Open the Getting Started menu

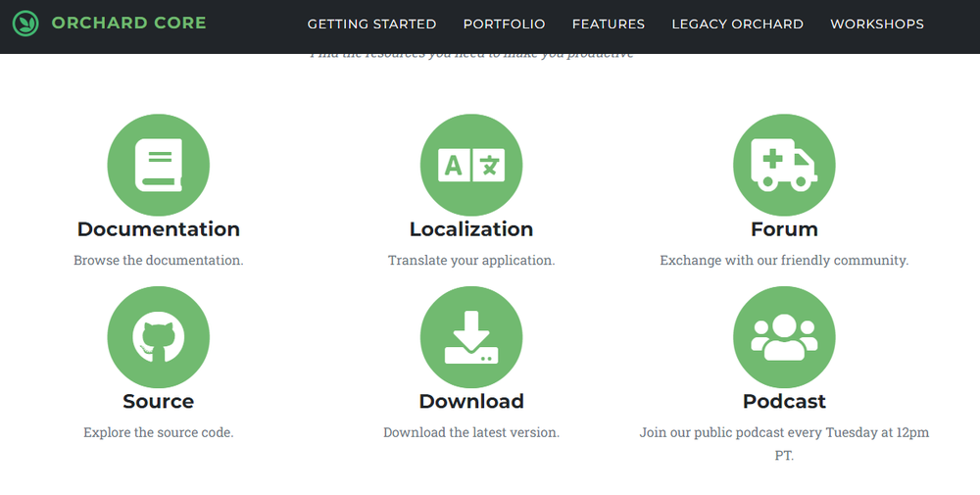pyautogui.click(x=371, y=24)
